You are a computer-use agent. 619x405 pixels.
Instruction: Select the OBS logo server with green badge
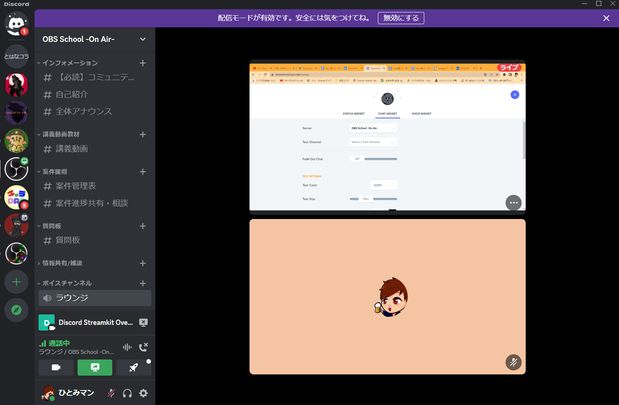(16, 169)
